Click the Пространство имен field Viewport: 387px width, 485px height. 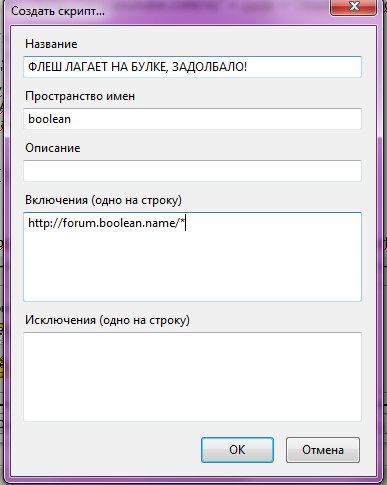click(x=192, y=119)
